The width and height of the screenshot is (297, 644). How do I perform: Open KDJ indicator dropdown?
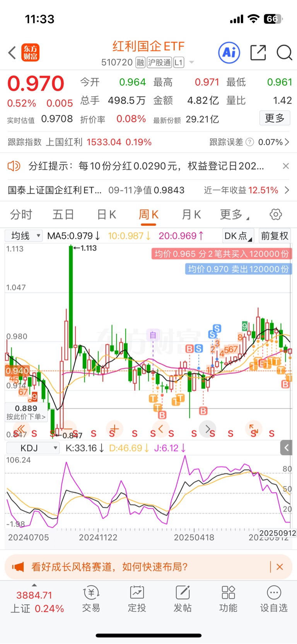click(33, 448)
